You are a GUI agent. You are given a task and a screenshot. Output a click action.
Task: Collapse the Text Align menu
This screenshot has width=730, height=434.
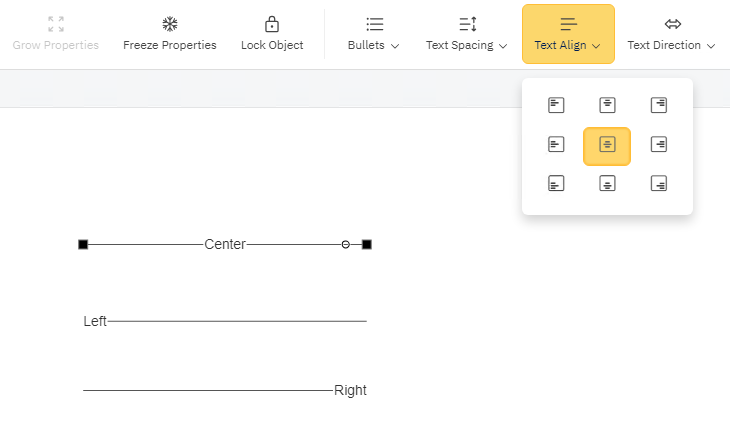[x=568, y=34]
